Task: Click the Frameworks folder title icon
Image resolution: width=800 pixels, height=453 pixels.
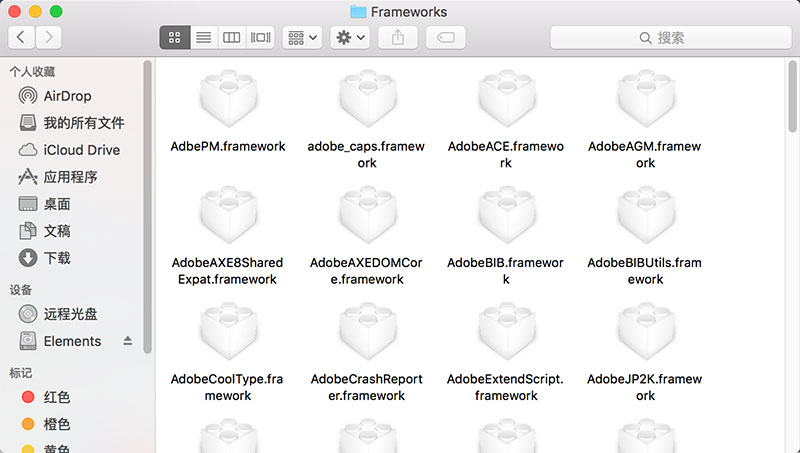Action: pyautogui.click(x=358, y=12)
